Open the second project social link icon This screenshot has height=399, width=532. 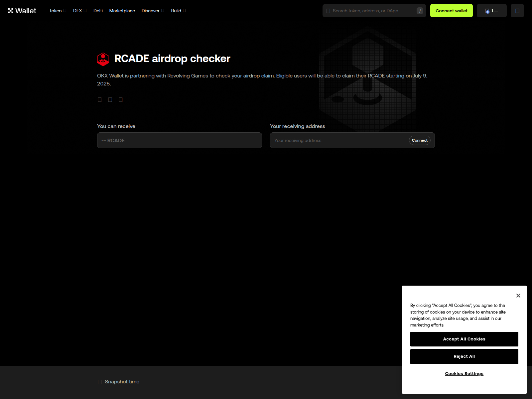pyautogui.click(x=110, y=99)
